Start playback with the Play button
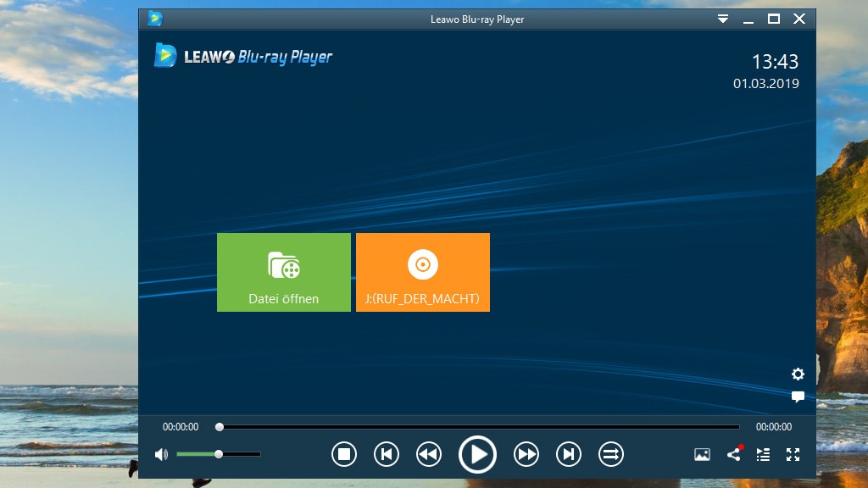The width and height of the screenshot is (868, 488). coord(477,454)
